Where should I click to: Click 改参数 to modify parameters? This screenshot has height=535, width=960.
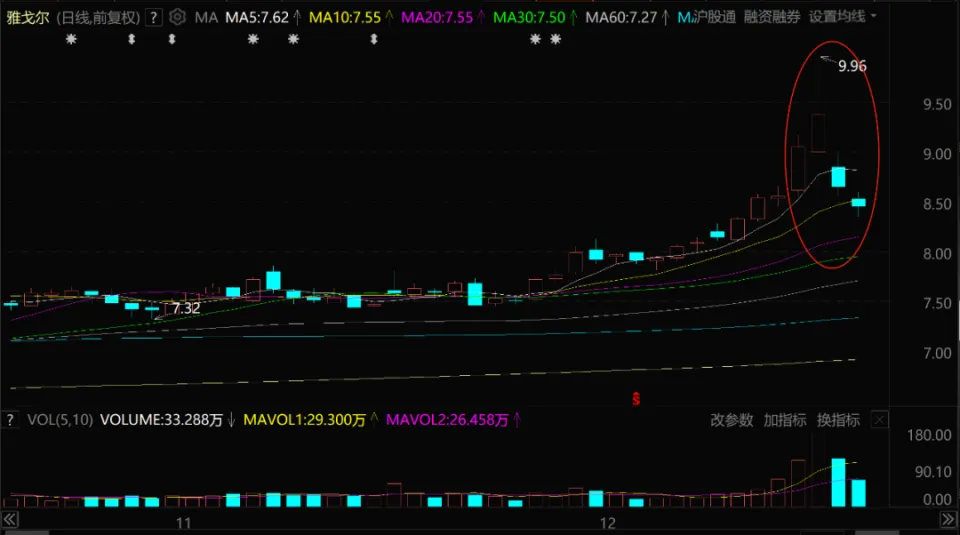(731, 420)
